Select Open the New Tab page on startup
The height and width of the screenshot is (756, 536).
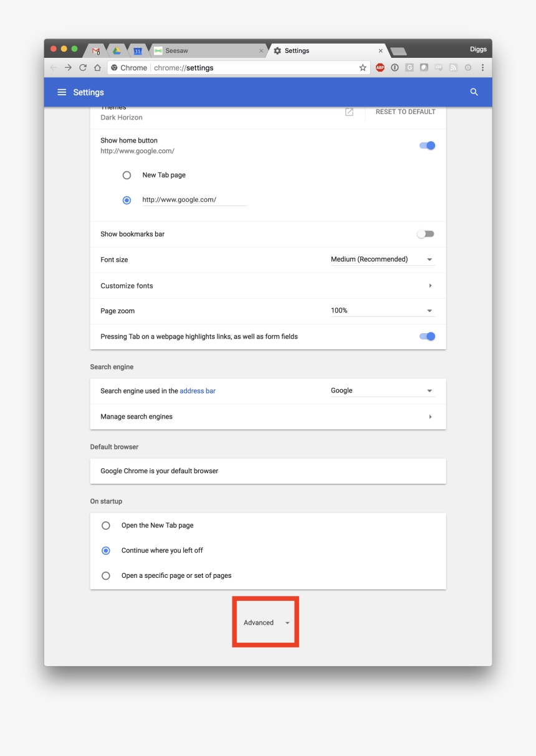tap(106, 526)
